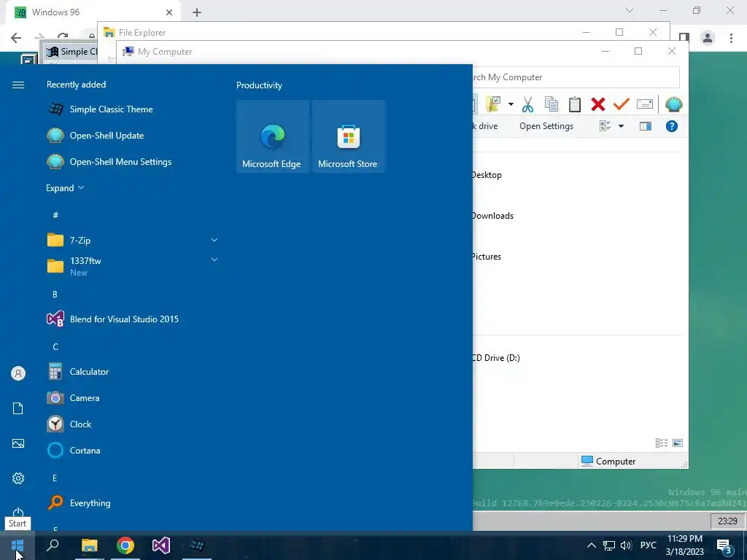Viewport: 747px width, 560px height.
Task: Click Copy icon in My Computer toolbar
Action: tap(551, 104)
